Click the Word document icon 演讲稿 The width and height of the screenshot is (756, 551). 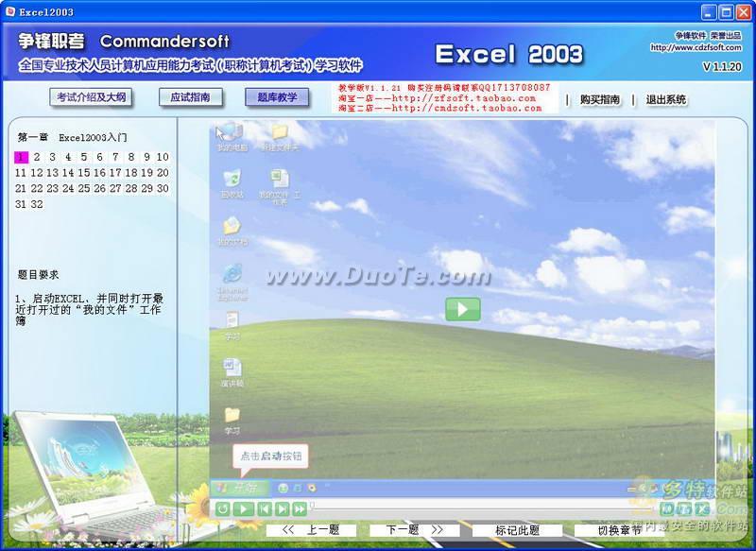[232, 373]
